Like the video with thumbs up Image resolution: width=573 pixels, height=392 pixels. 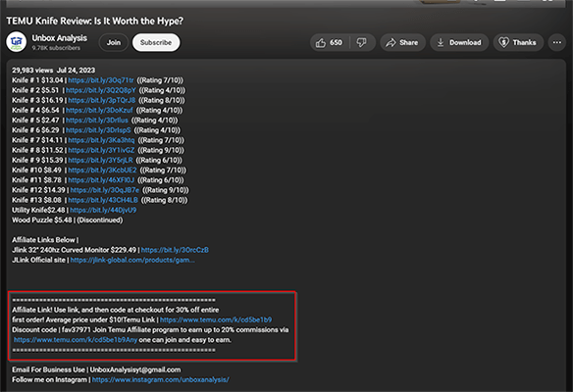[330, 43]
